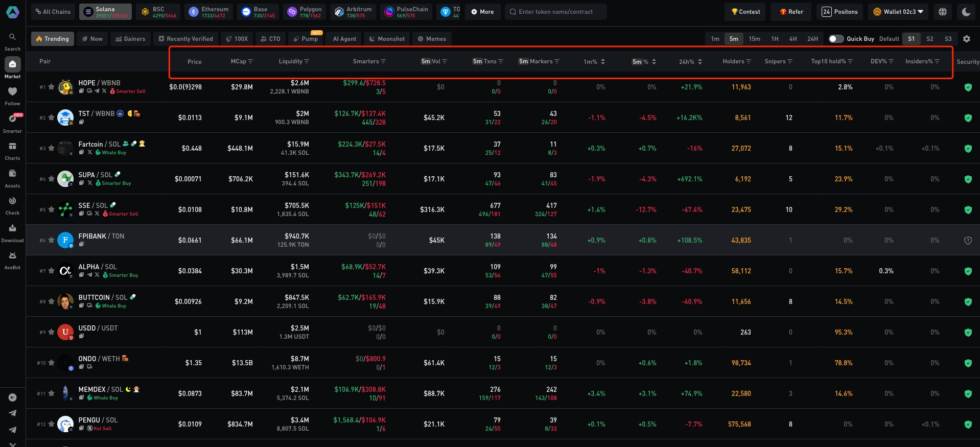
Task: Select the 1H timeframe tab
Action: click(x=775, y=39)
